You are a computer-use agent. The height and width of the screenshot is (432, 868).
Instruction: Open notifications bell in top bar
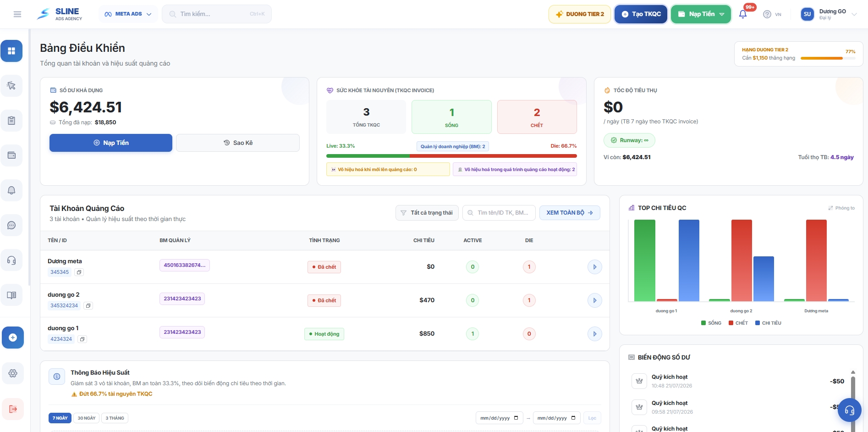(743, 14)
